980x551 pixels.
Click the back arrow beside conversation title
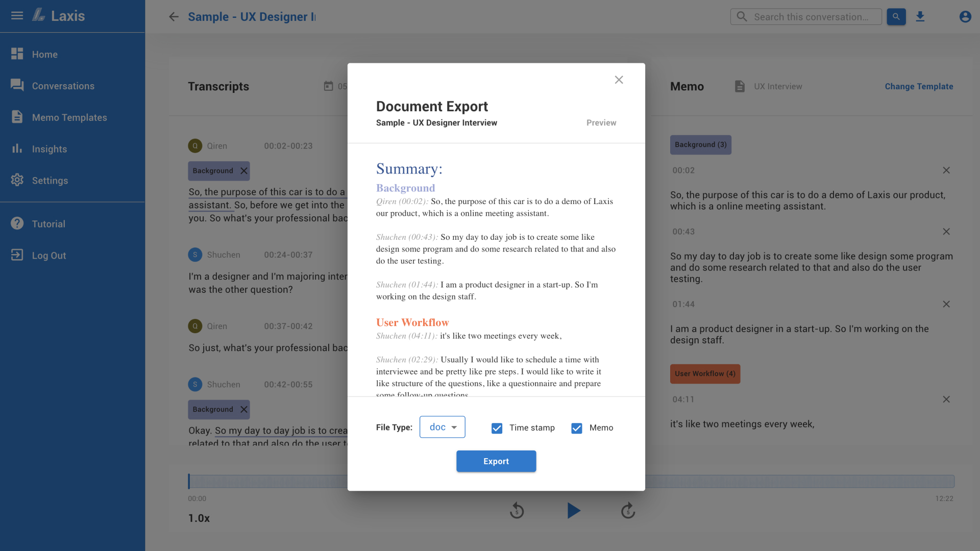coord(174,17)
